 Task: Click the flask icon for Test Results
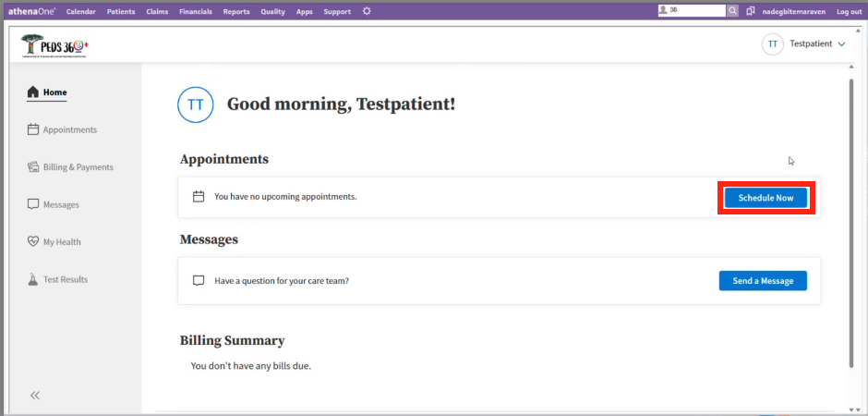33,279
